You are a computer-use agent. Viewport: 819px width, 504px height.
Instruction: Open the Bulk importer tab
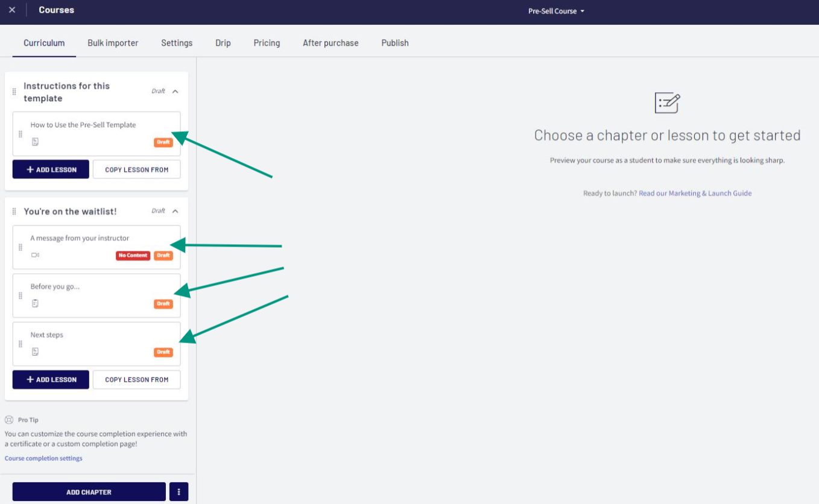113,43
